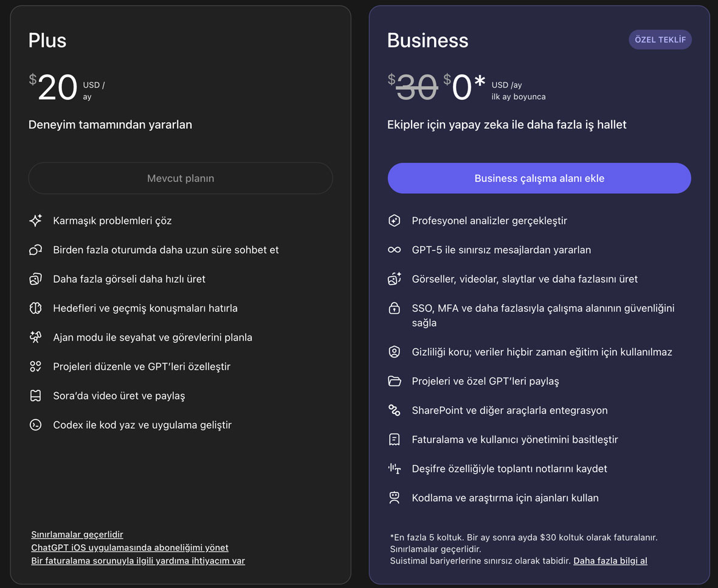Click the image icon next to 'Daha fazla görseli daha hızlı üret'
718x588 pixels.
[x=36, y=279]
